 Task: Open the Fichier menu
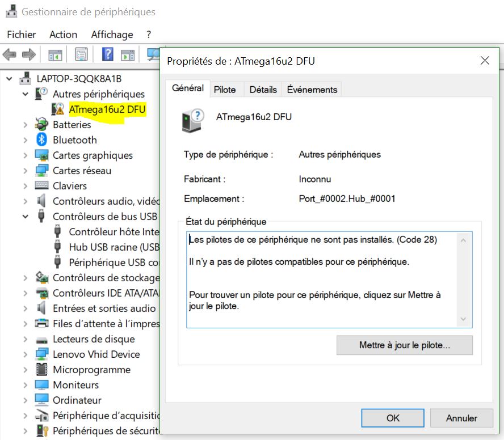[x=22, y=35]
